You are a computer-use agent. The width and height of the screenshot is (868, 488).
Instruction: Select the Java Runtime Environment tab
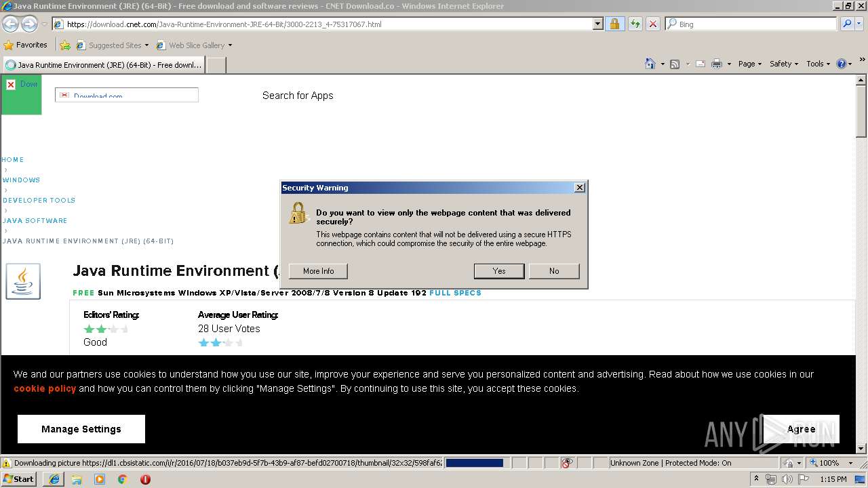click(103, 65)
